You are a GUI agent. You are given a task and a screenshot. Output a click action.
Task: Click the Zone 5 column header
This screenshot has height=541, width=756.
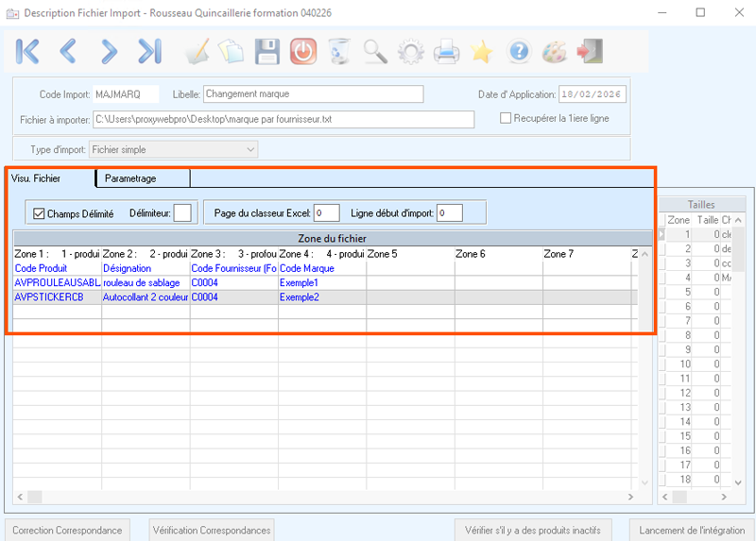pyautogui.click(x=410, y=254)
